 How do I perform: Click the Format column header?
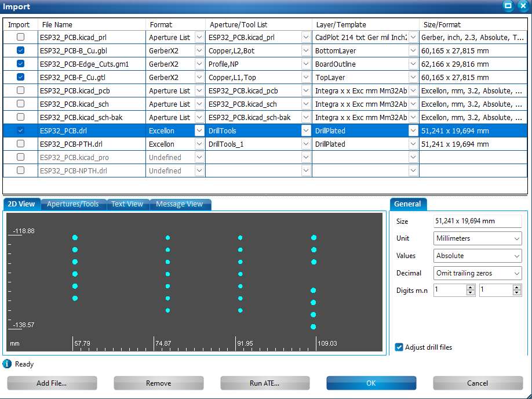(176, 25)
